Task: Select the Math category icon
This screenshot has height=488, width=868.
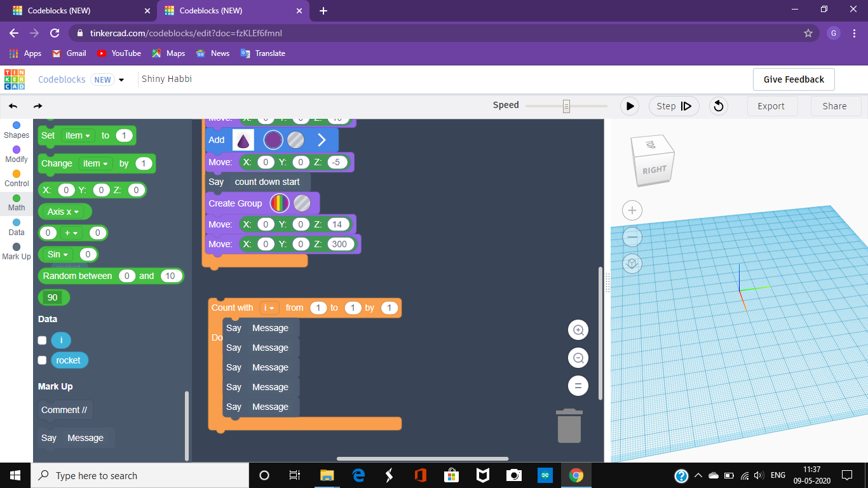Action: tap(16, 202)
